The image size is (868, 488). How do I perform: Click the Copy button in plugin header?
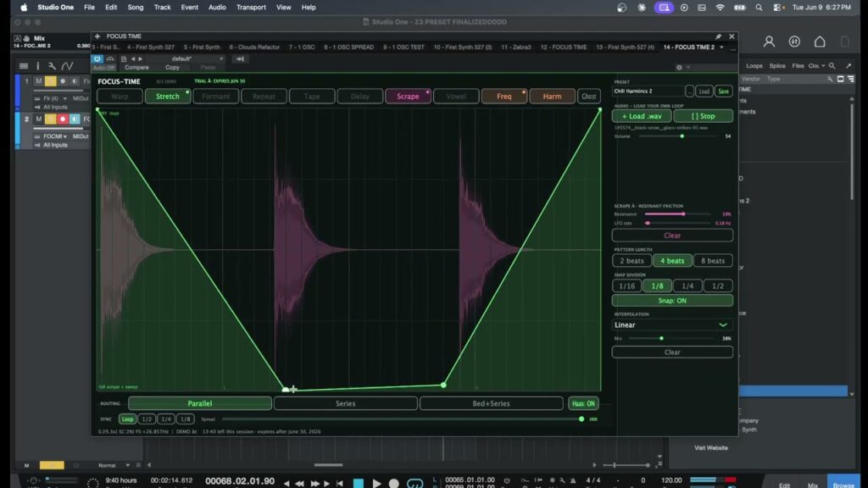click(x=172, y=68)
